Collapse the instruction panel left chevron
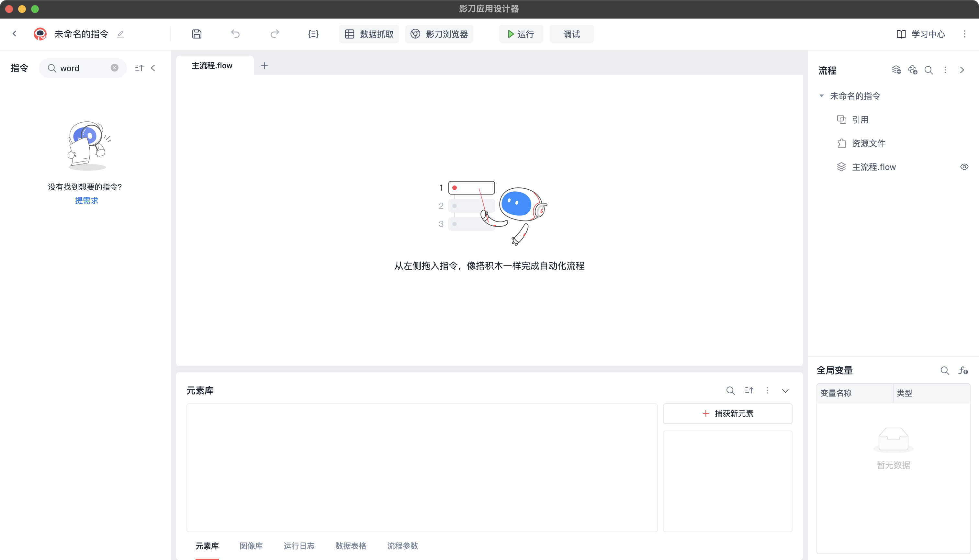Viewport: 979px width, 560px height. pyautogui.click(x=153, y=68)
